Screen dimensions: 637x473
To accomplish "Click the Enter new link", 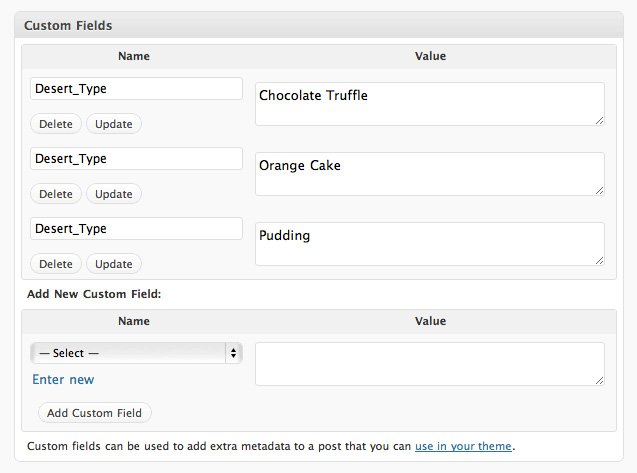I will coord(63,379).
